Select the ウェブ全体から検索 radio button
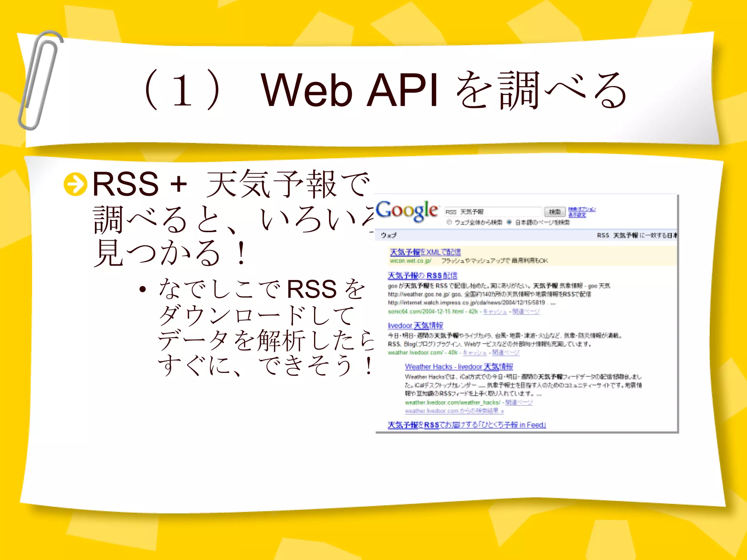 (x=449, y=222)
